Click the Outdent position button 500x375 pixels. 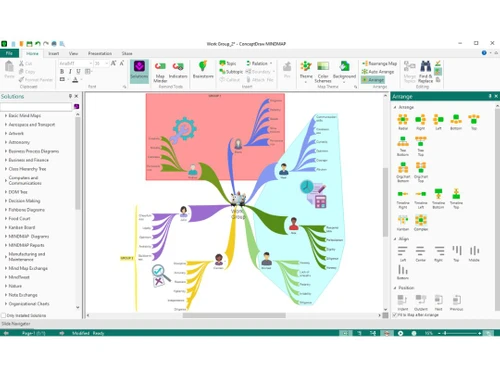tap(421, 302)
